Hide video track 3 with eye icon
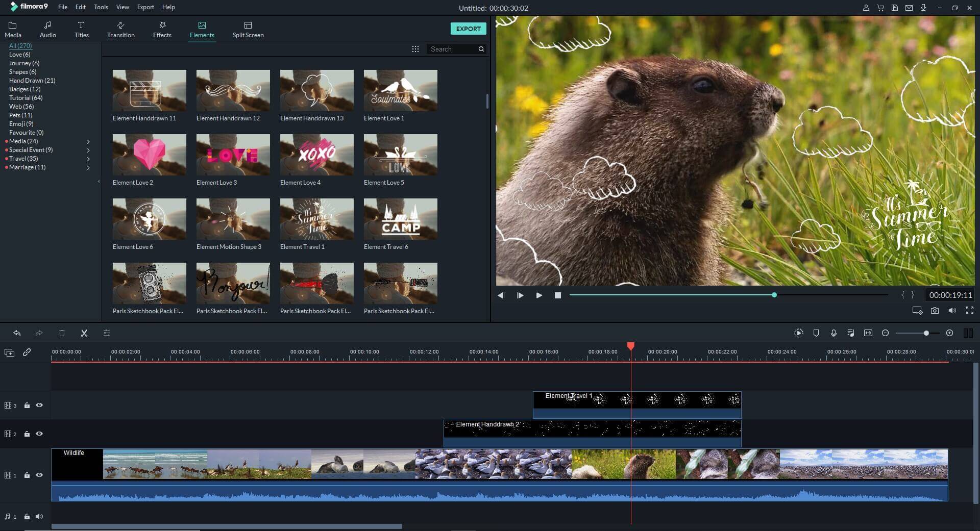Viewport: 980px width, 531px height. point(39,405)
